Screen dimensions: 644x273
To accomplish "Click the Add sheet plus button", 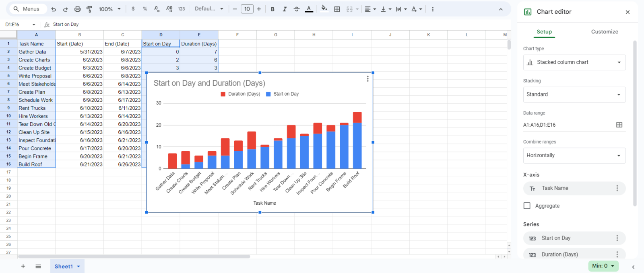I will pos(23,266).
